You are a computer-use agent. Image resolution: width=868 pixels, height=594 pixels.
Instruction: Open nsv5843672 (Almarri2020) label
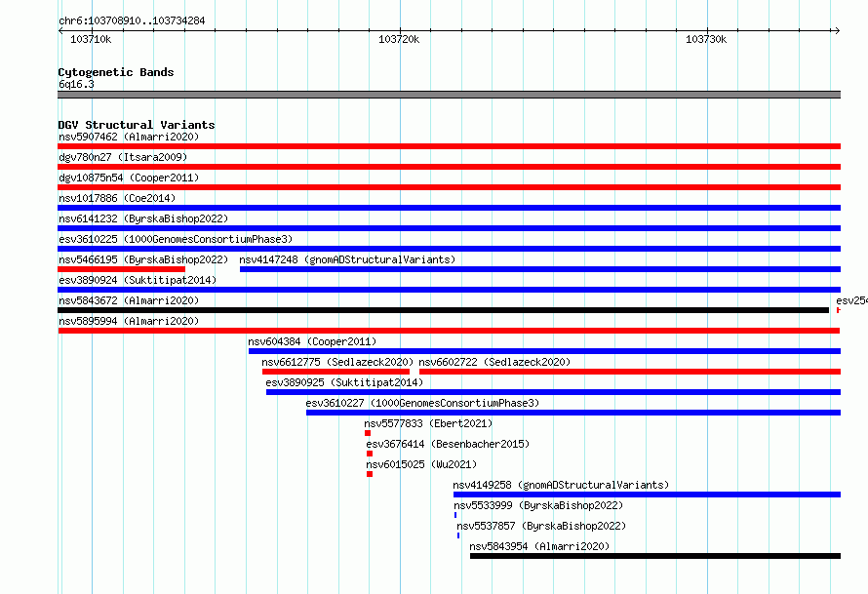[129, 300]
